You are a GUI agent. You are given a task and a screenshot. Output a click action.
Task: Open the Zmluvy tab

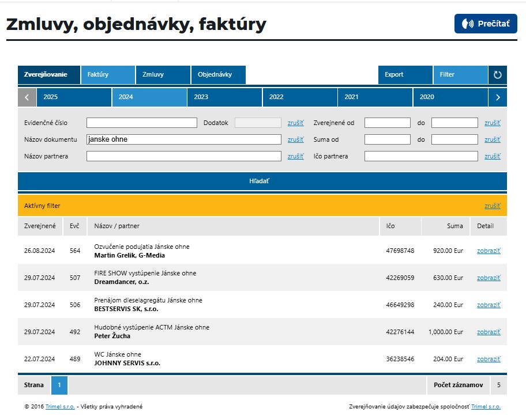(x=163, y=75)
